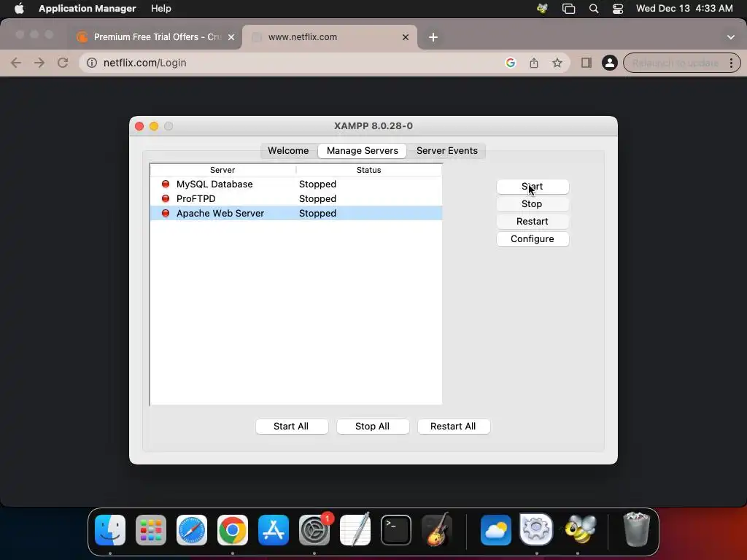Image resolution: width=747 pixels, height=560 pixels.
Task: Open the Server Events tab
Action: click(447, 150)
